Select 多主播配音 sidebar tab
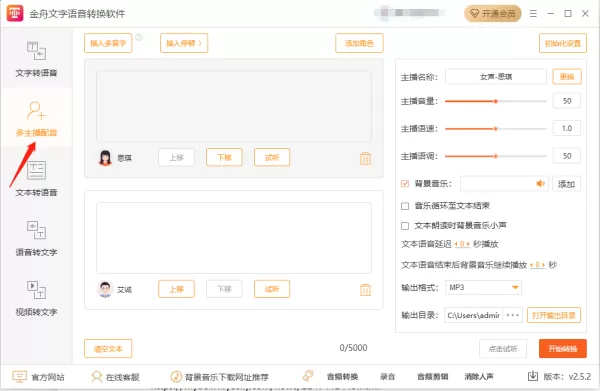This screenshot has height=391, width=600. coord(36,118)
